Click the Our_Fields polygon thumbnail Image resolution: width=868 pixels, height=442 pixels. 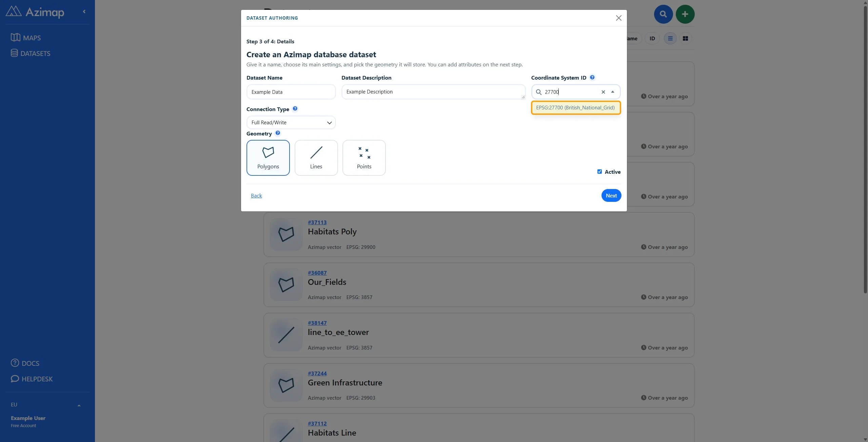tap(286, 285)
